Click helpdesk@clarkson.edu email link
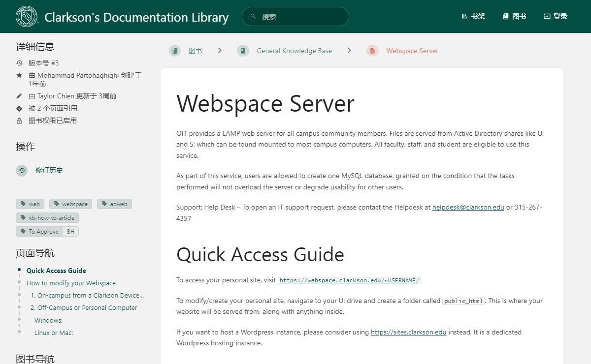The image size is (591, 364). click(468, 207)
